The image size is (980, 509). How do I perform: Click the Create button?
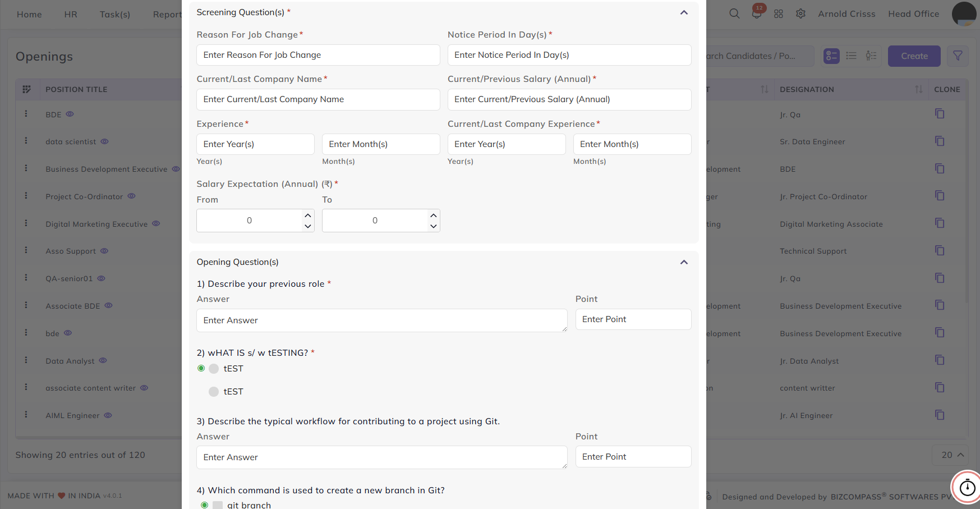pos(914,56)
